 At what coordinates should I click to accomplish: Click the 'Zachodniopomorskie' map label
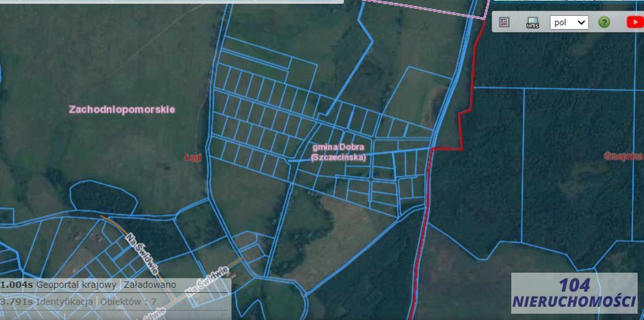click(x=122, y=109)
